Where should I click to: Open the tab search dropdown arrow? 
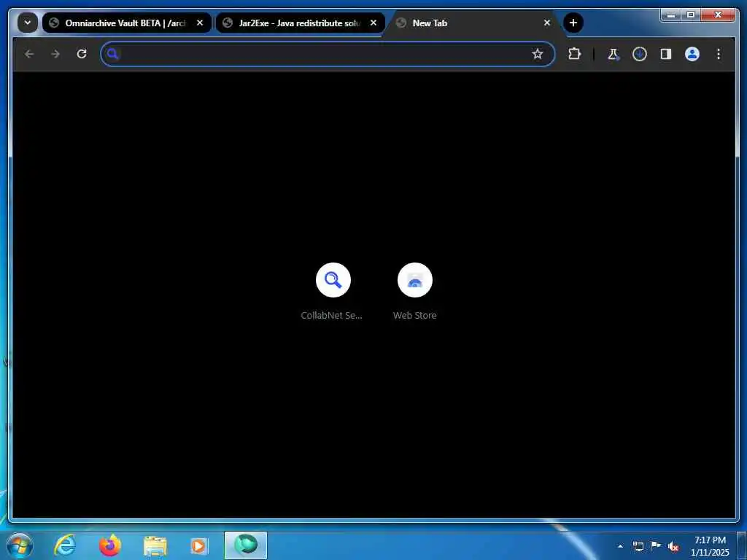tap(28, 23)
